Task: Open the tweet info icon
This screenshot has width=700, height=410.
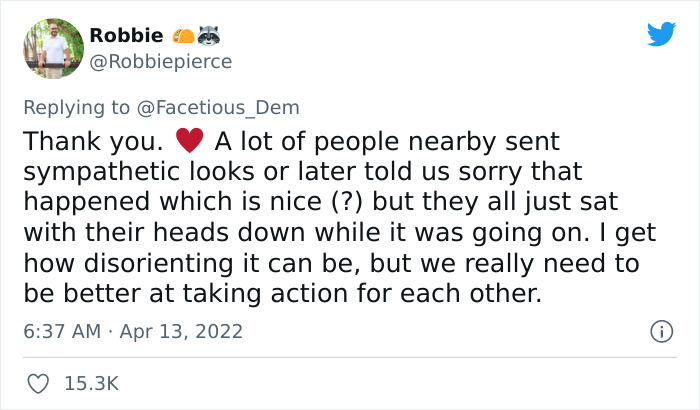Action: (x=660, y=330)
